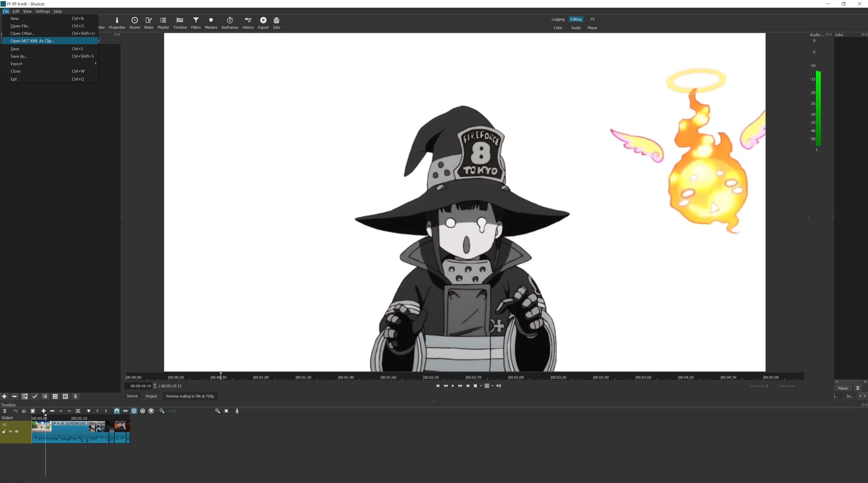Click timeline Paste icon
Screen dimensions: 868x483
tap(33, 411)
